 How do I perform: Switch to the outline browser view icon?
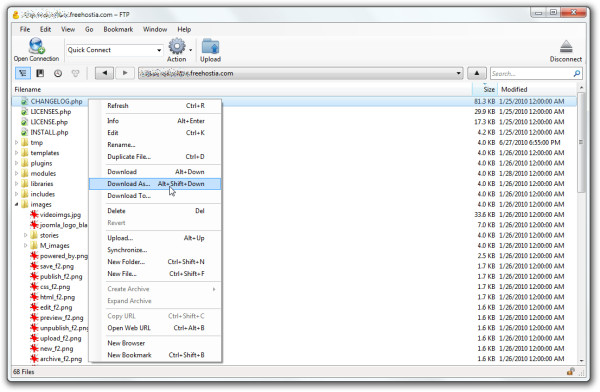point(23,73)
